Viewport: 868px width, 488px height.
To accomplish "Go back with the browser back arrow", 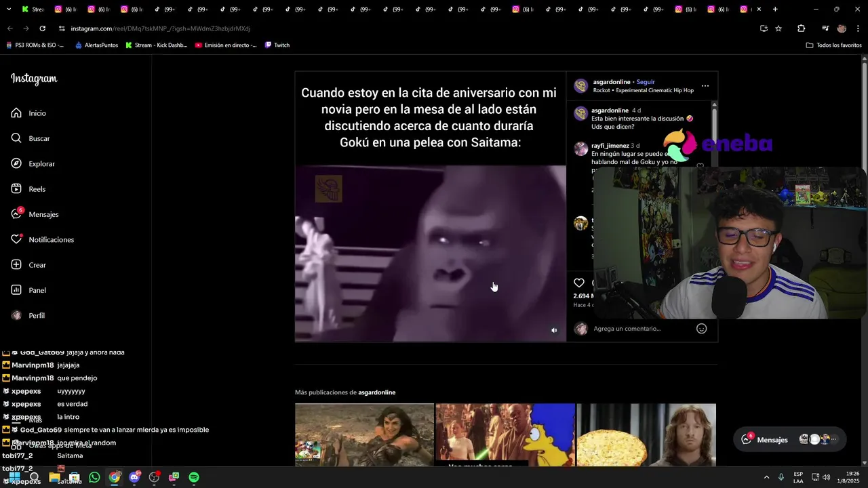I will point(9,28).
